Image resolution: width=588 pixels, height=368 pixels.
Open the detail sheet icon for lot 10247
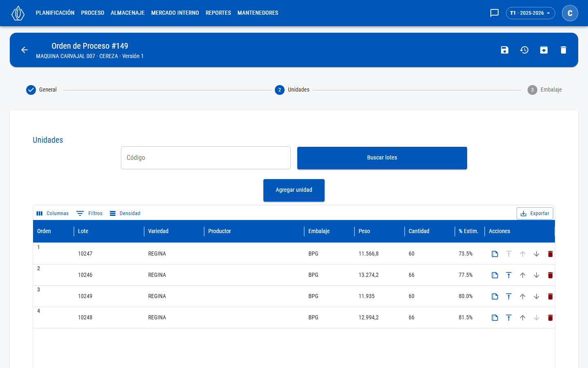495,254
